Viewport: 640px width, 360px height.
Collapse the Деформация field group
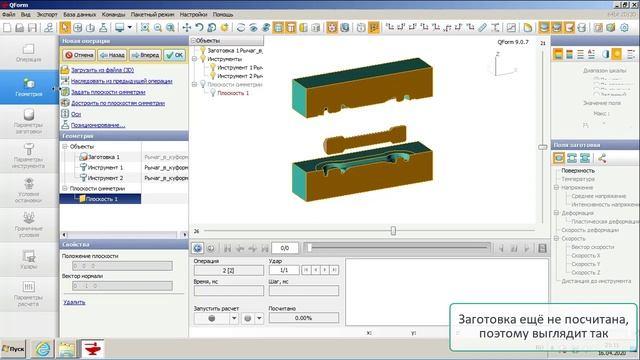pos(556,213)
